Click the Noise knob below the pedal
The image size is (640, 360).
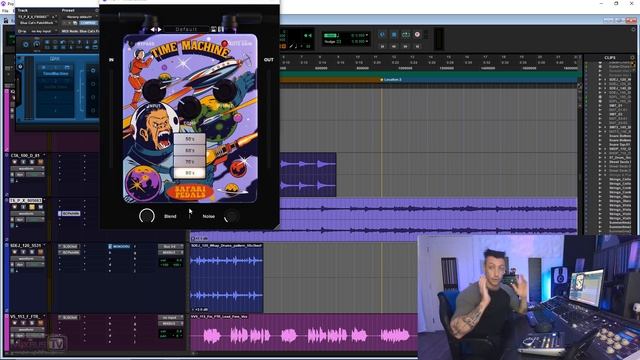tap(232, 216)
